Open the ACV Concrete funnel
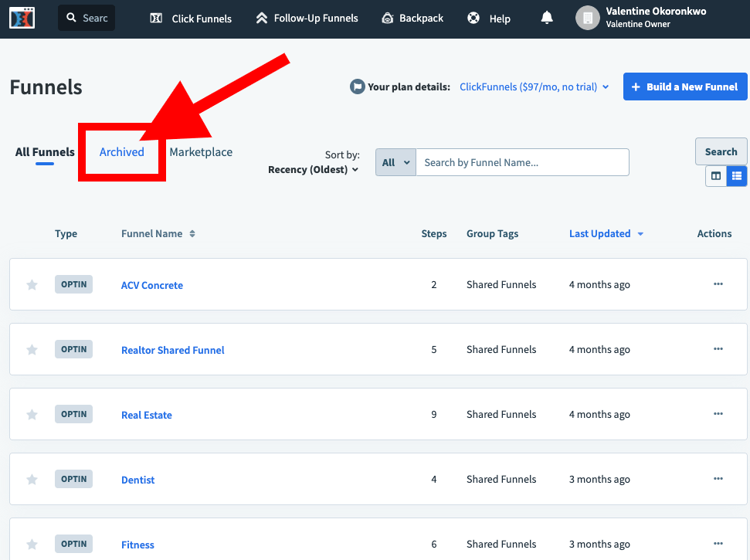Image resolution: width=750 pixels, height=560 pixels. click(152, 286)
